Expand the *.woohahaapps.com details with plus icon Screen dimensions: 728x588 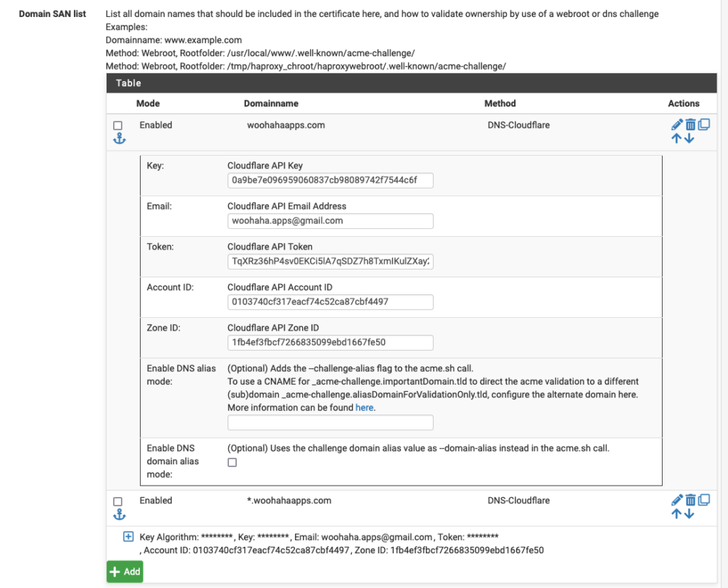click(x=128, y=536)
